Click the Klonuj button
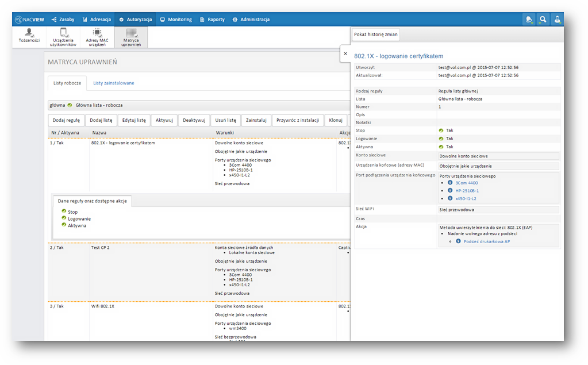588x365 pixels. 336,120
